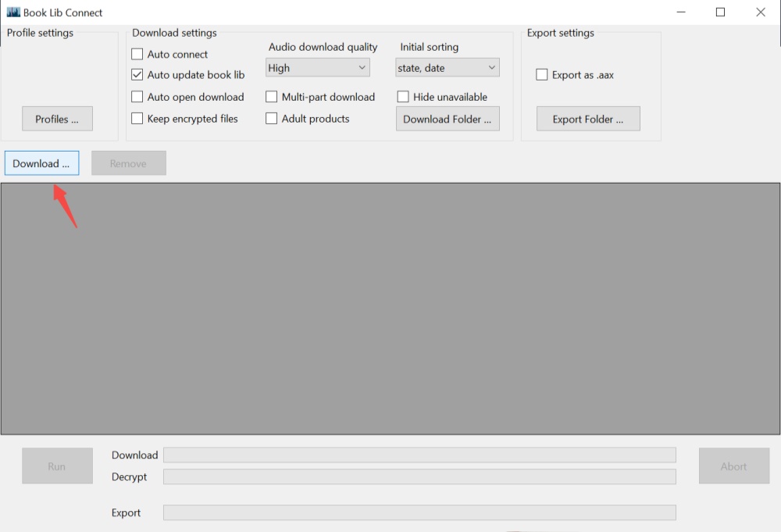Open the Profiles dialog
This screenshot has height=532, width=781.
point(57,119)
